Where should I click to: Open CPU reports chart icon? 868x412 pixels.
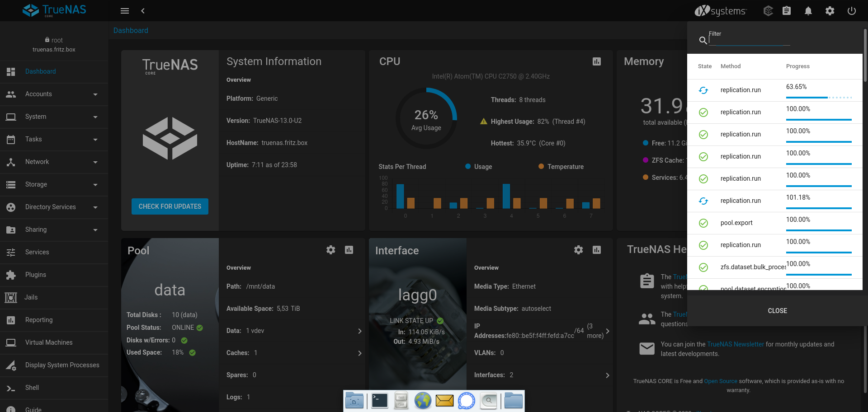[x=597, y=61]
